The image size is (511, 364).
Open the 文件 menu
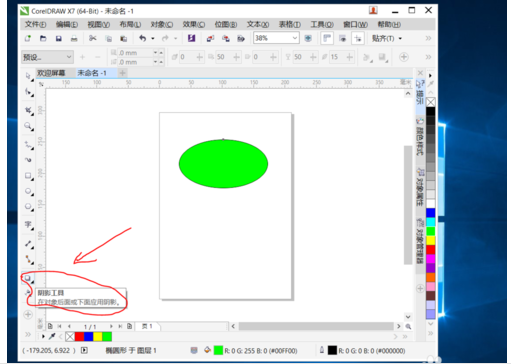point(35,24)
